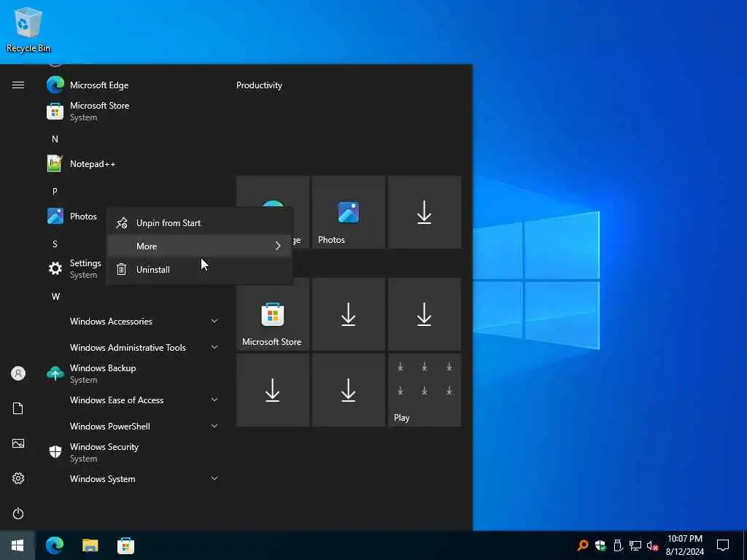Viewport: 747px width, 560px height.
Task: Expand the Windows System folder
Action: [x=133, y=478]
